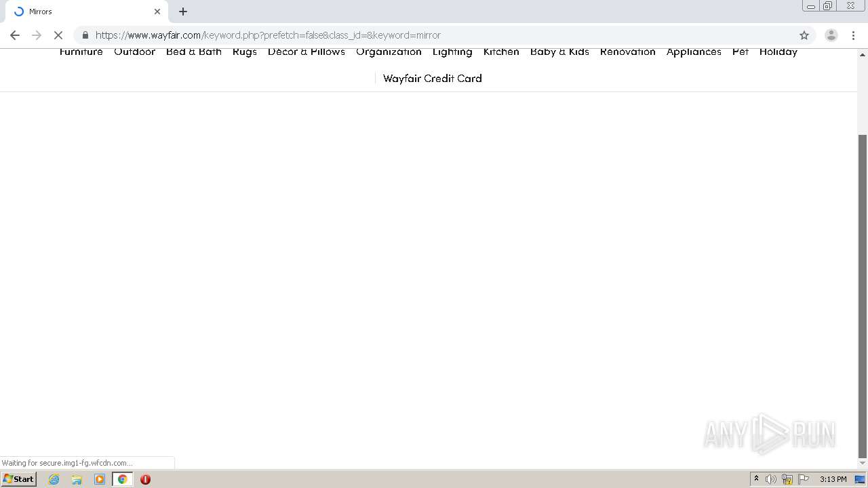Open Action Center flag icon
The image size is (868, 488).
[804, 479]
